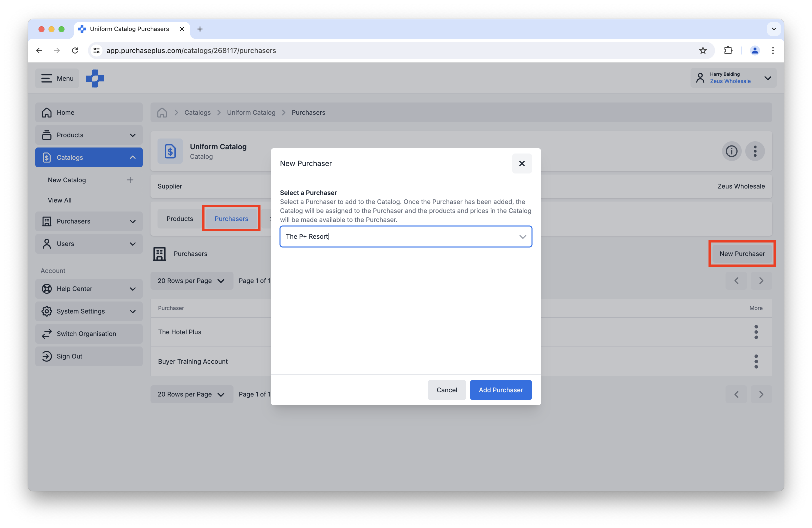Go to next page using bottom pagination arrow
The image size is (812, 528).
[x=761, y=394]
